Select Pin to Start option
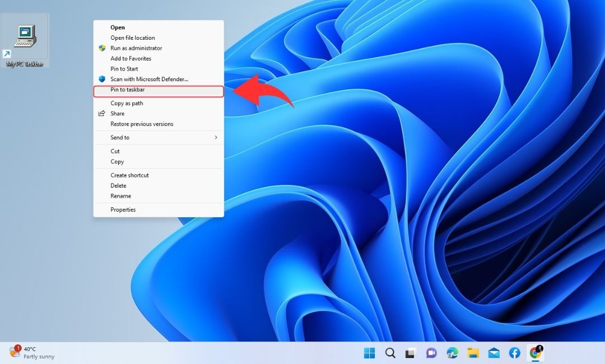Viewport: 605px width, 364px height. coord(124,69)
